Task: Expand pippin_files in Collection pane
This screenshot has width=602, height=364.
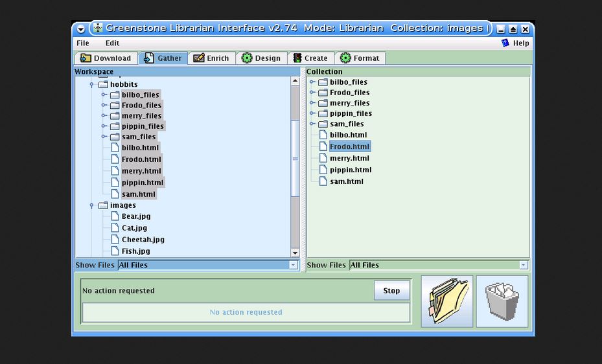Action: 312,113
